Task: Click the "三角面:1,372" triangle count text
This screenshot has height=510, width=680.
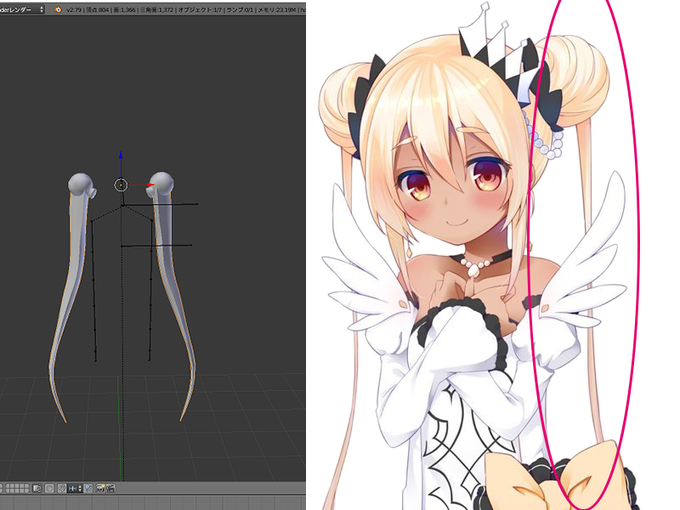Action: click(157, 10)
